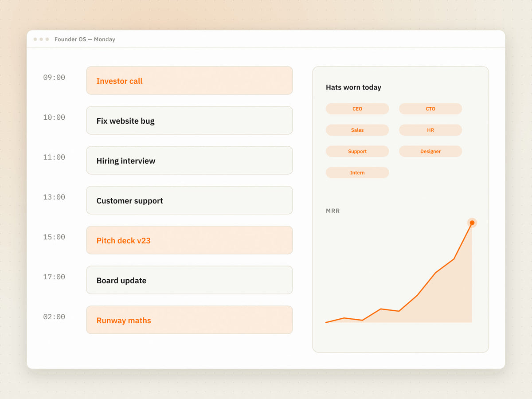532x399 pixels.
Task: Click the 17:00 time label
Action: click(x=54, y=277)
